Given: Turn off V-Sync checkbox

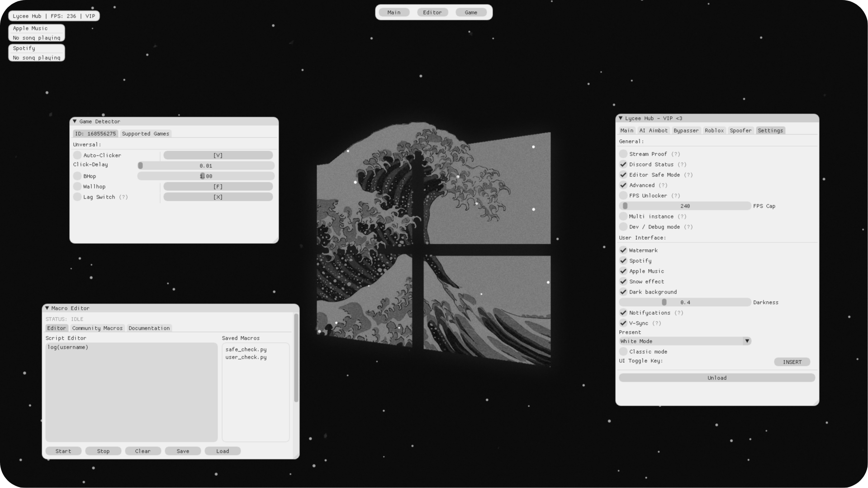Looking at the screenshot, I should pyautogui.click(x=623, y=323).
